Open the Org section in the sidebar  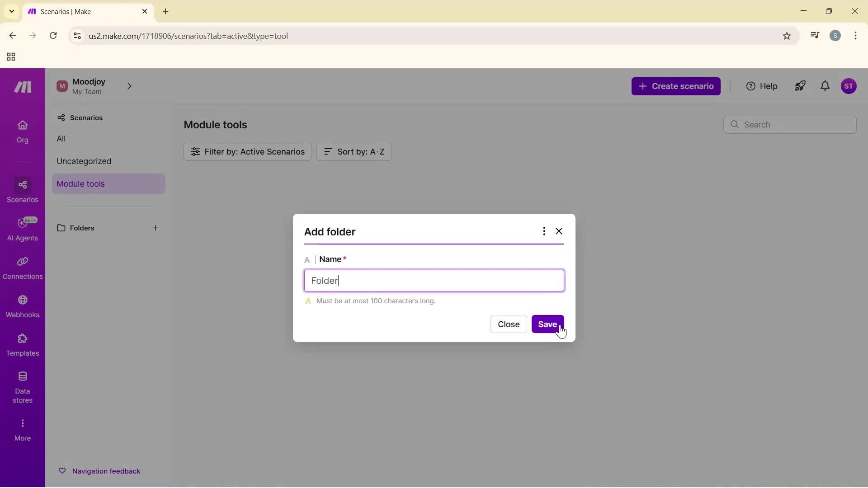(22, 131)
